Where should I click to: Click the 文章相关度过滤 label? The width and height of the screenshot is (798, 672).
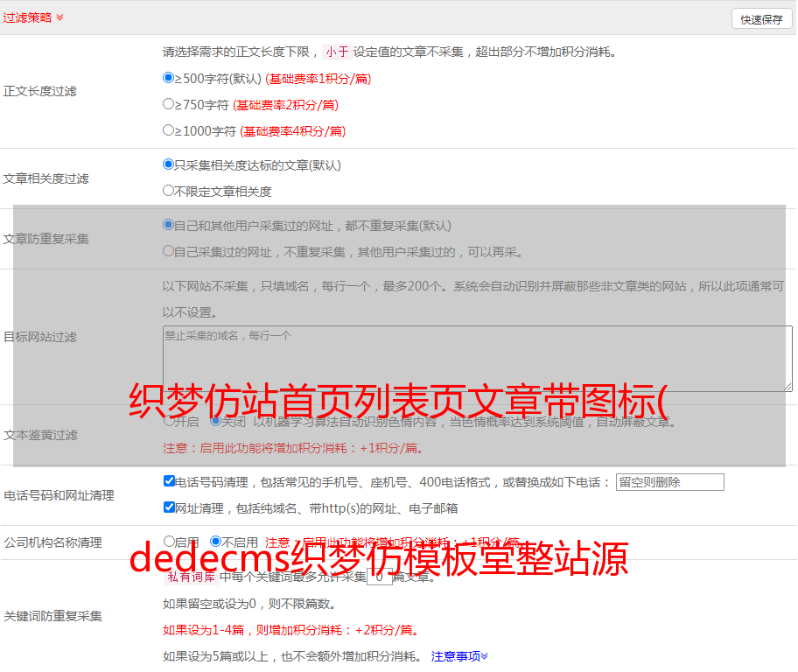(45, 178)
